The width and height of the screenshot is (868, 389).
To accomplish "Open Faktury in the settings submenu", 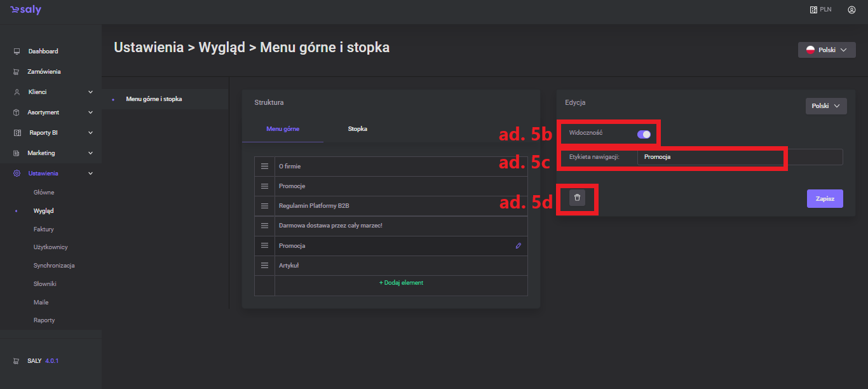I will (x=44, y=229).
